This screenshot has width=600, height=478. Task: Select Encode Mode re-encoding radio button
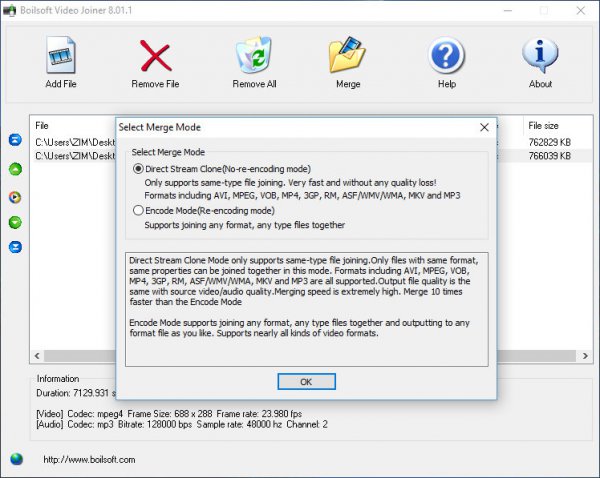[x=138, y=210]
